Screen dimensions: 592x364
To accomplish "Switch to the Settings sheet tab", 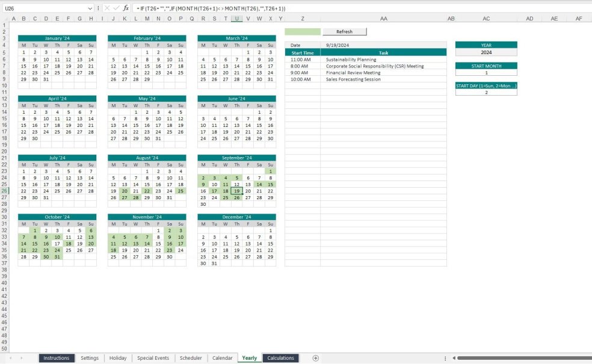I will (90, 357).
